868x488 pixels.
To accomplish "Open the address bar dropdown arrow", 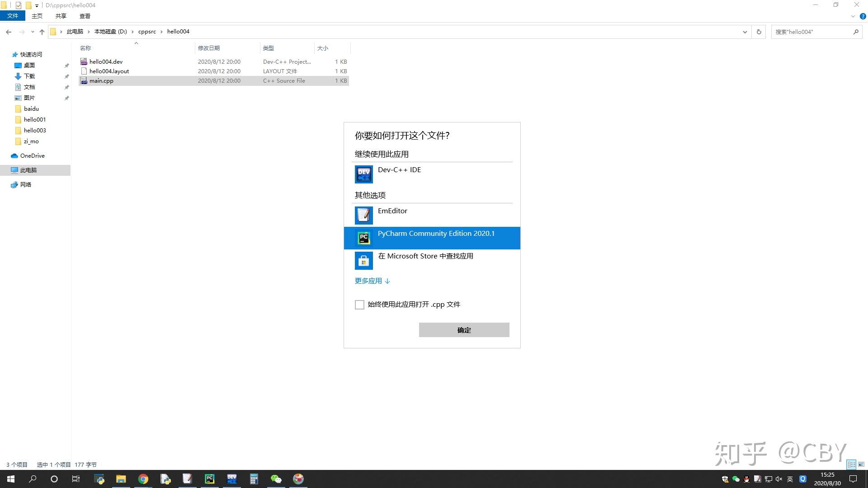I will point(745,32).
